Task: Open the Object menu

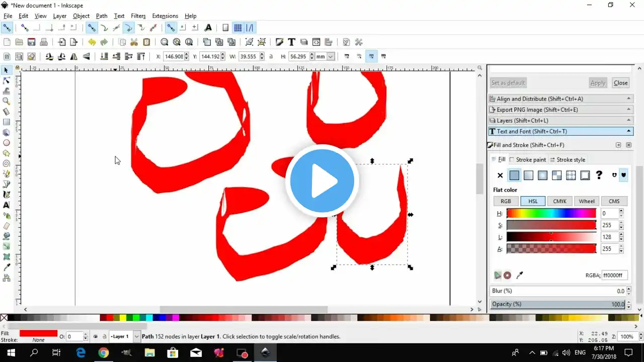Action: coord(81,16)
